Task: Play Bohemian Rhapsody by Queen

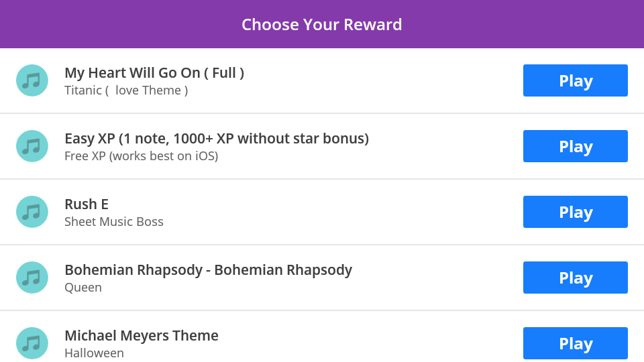Action: tap(575, 278)
